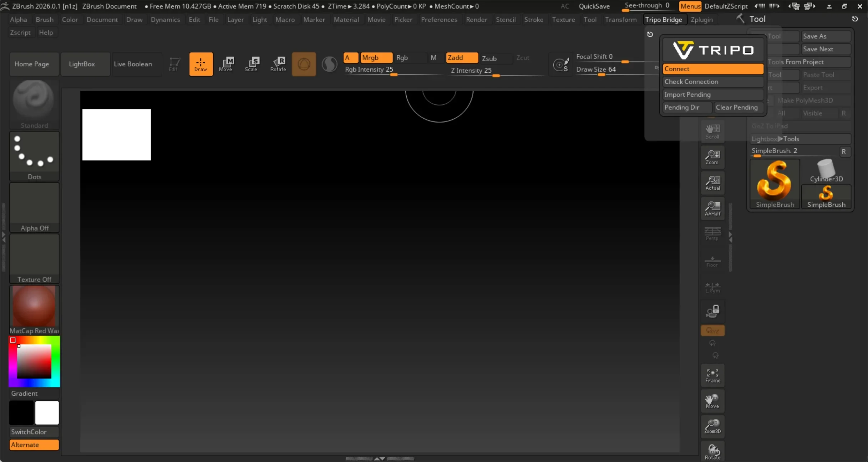This screenshot has width=868, height=462.
Task: Select the small SimpleBrush tool thumbnail
Action: pyautogui.click(x=826, y=197)
